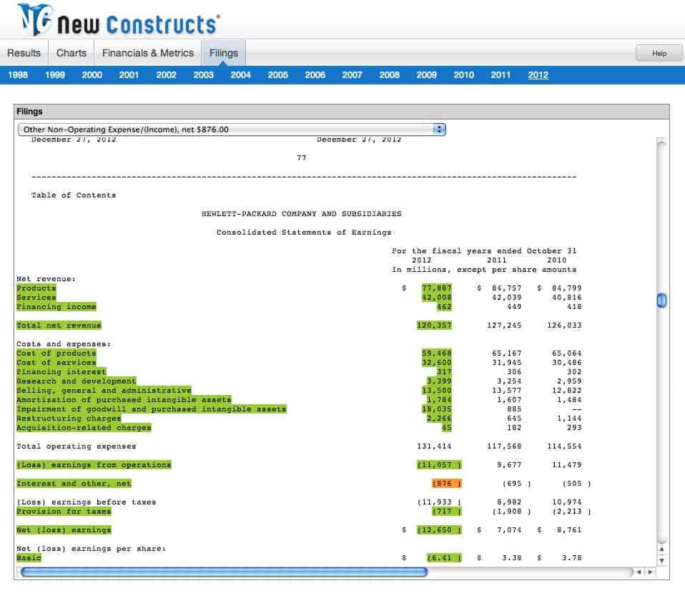Click highlighted Products line item
Image resolution: width=685 pixels, height=616 pixels.
click(x=36, y=288)
